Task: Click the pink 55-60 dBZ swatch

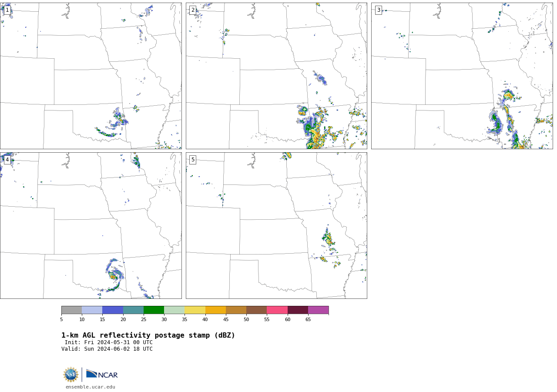Action: pos(277,310)
